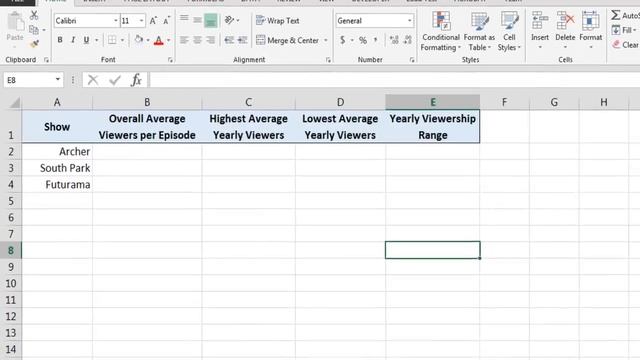This screenshot has height=360, width=640.
Task: Expand Name Box dropdown arrow
Action: 58,80
